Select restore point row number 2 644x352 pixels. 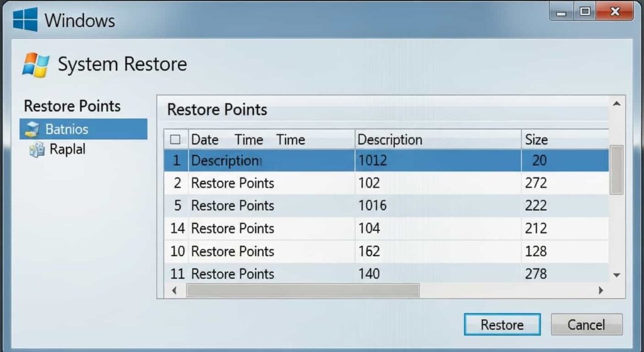pos(386,183)
